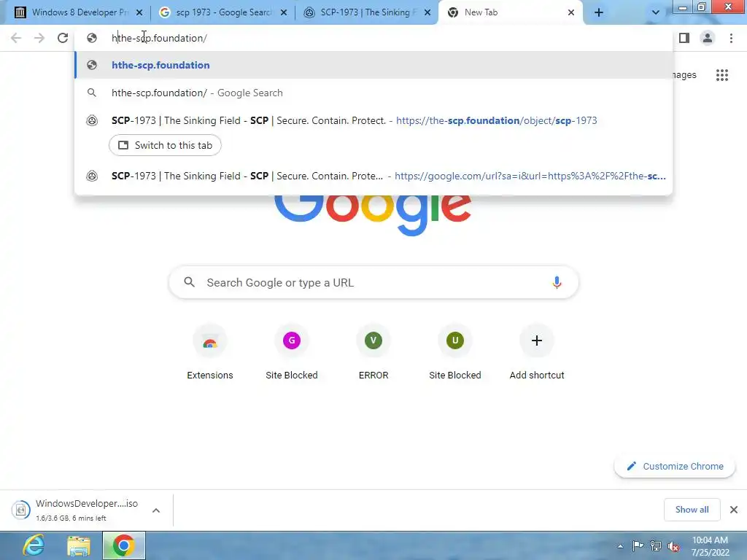The height and width of the screenshot is (560, 747).
Task: Click Customize Chrome button
Action: [675, 466]
